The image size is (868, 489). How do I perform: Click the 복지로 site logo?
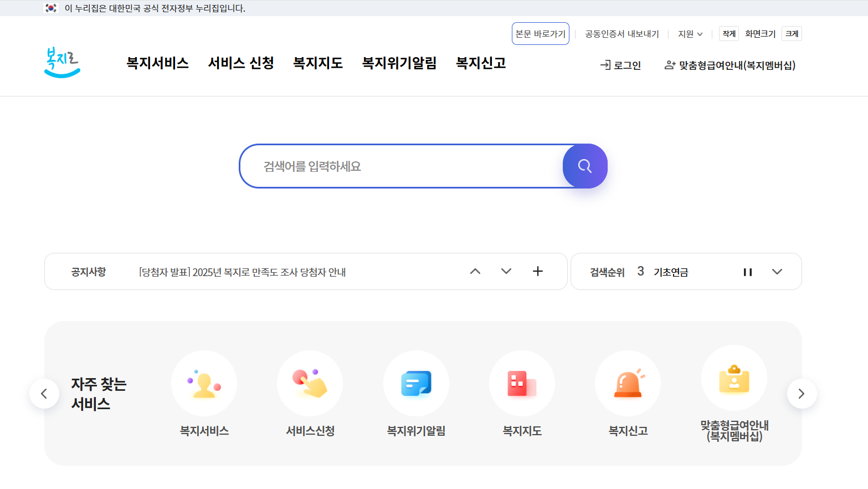point(61,62)
